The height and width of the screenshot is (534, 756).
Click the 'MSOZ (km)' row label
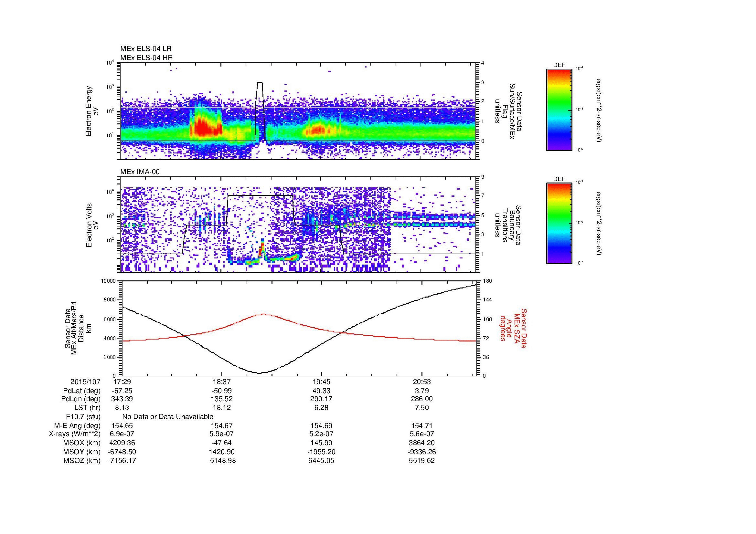pos(82,461)
